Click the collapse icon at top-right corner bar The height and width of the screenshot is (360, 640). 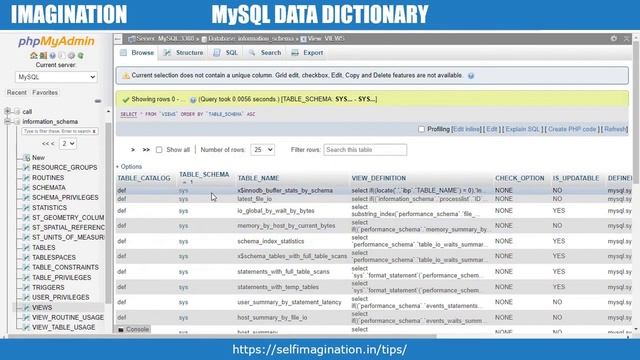(627, 38)
